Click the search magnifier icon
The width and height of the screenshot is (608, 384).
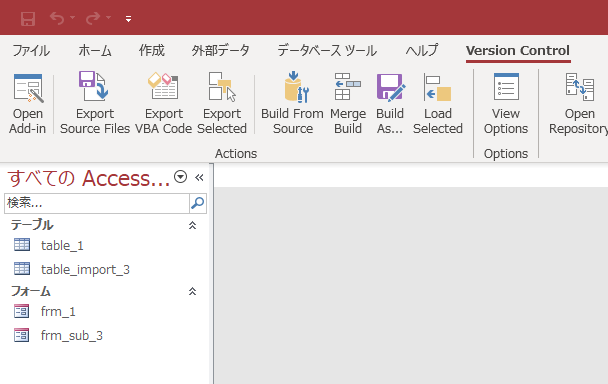pos(198,203)
